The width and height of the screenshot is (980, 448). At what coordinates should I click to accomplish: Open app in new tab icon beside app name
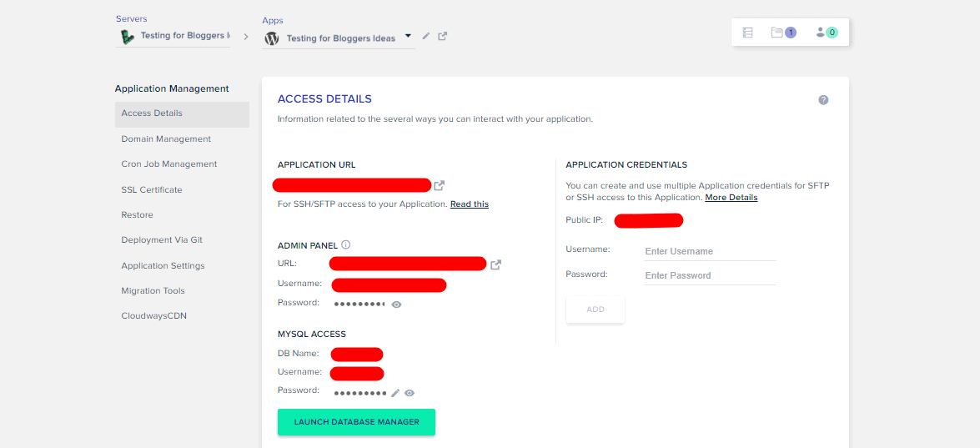point(443,36)
